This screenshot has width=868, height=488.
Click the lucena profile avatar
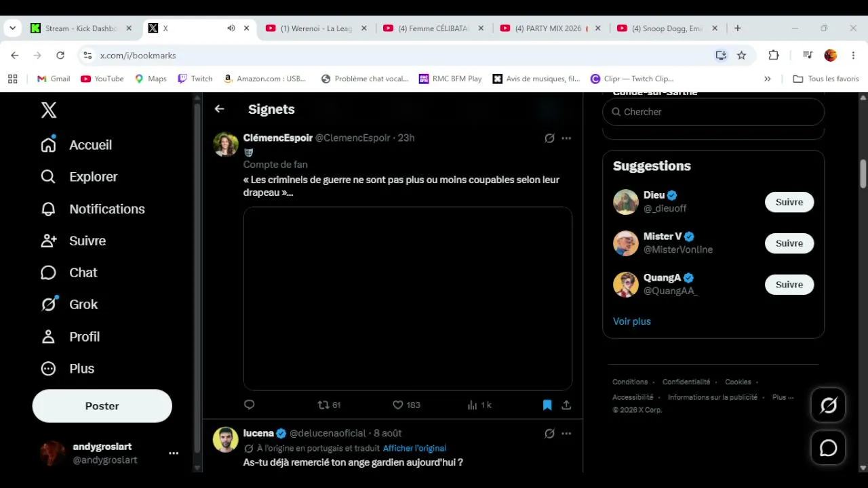pyautogui.click(x=226, y=440)
